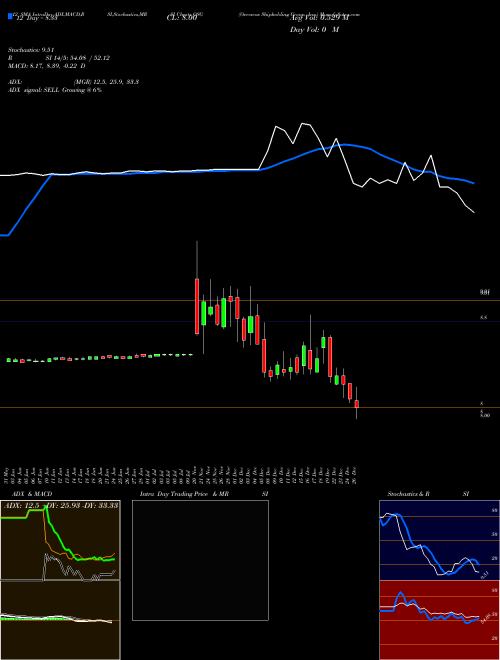Image resolution: width=500 pixels, height=660 pixels.
Task: Click the tall red candle on 20 Nov
Action: tap(197, 306)
